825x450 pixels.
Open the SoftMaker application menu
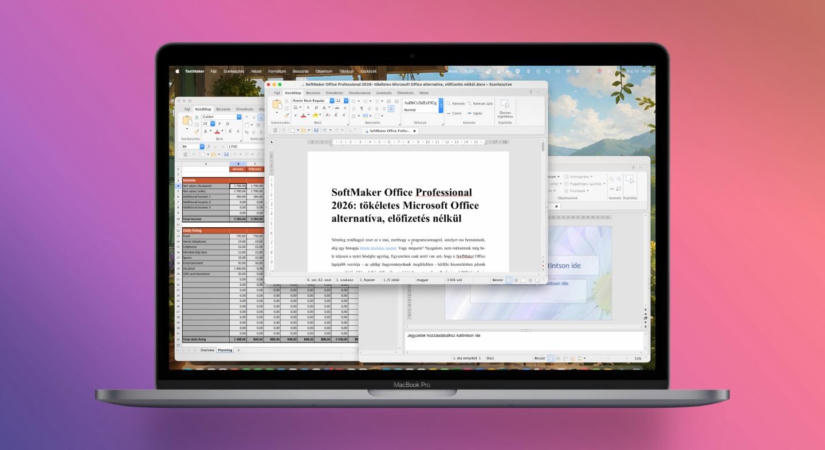tap(195, 71)
